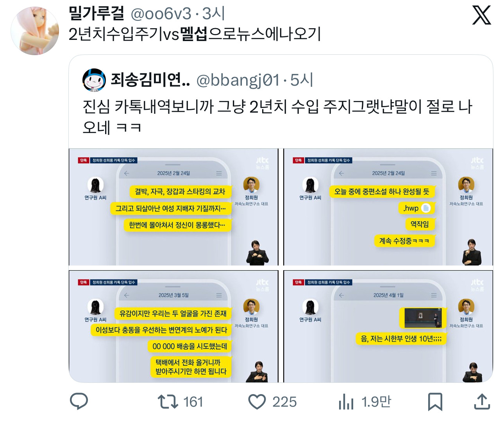Open the 3시 tweet timestamp
This screenshot has width=504, height=427.
point(213,14)
